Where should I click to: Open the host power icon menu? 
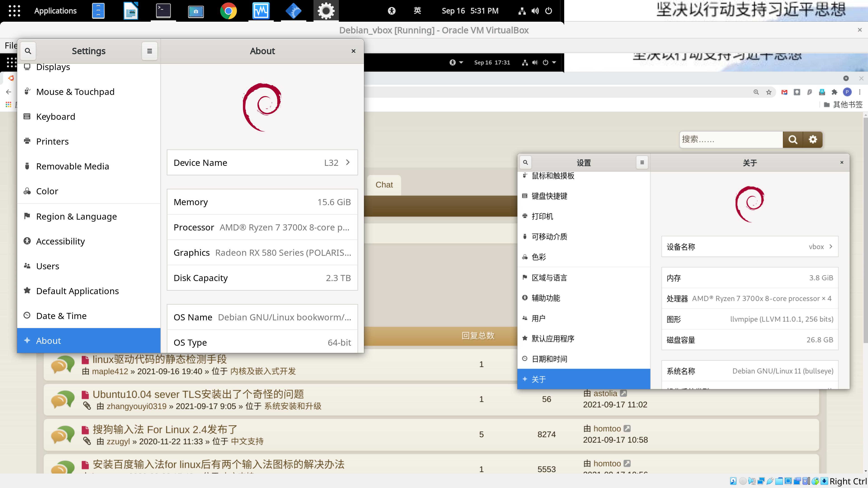pos(549,11)
